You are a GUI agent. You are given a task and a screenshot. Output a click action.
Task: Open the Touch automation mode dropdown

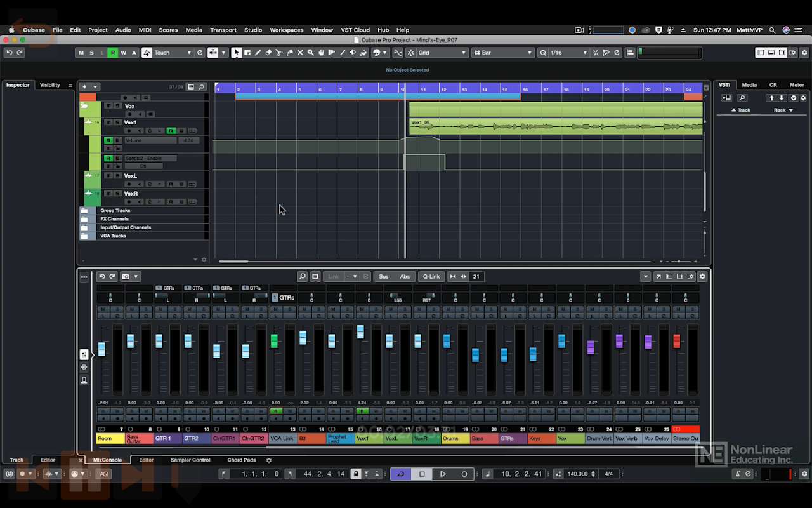[x=173, y=53]
